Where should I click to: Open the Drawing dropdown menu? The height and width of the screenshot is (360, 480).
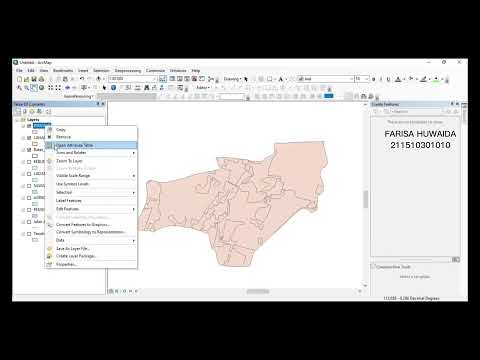click(232, 79)
